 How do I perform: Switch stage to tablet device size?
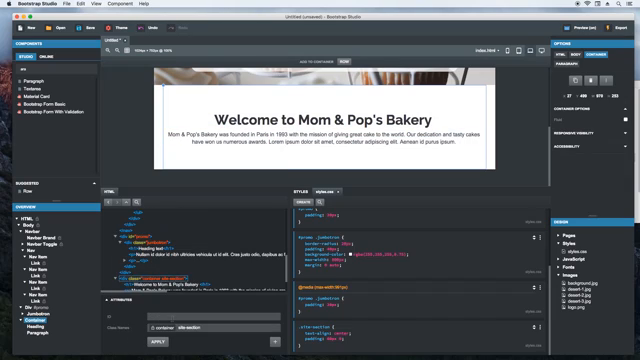(x=519, y=51)
